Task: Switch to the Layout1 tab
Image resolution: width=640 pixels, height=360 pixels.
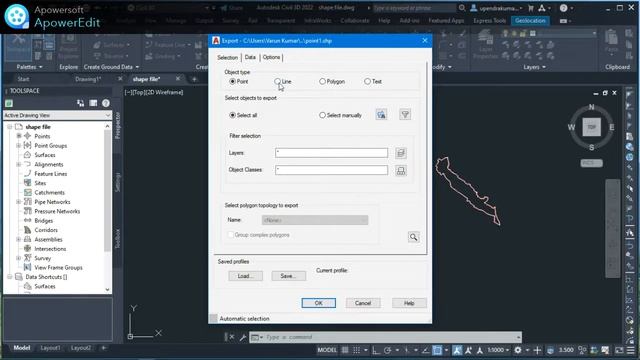Action: [x=50, y=348]
